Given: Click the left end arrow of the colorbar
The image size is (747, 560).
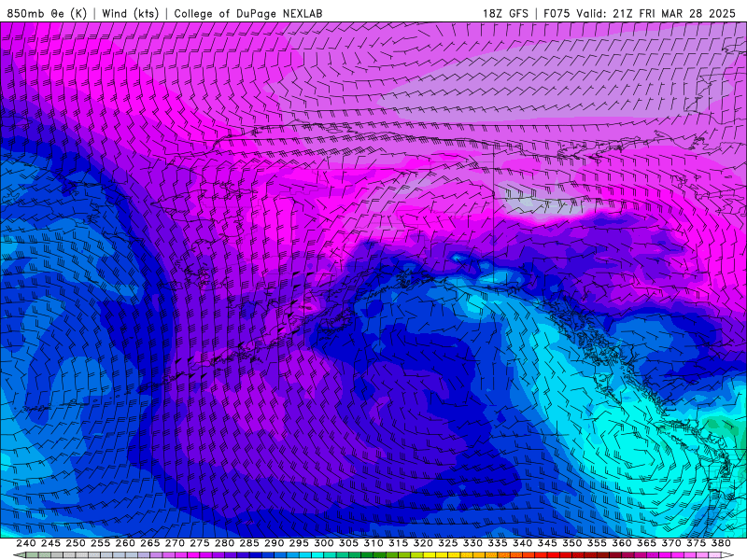Looking at the screenshot, I should pos(19,555).
